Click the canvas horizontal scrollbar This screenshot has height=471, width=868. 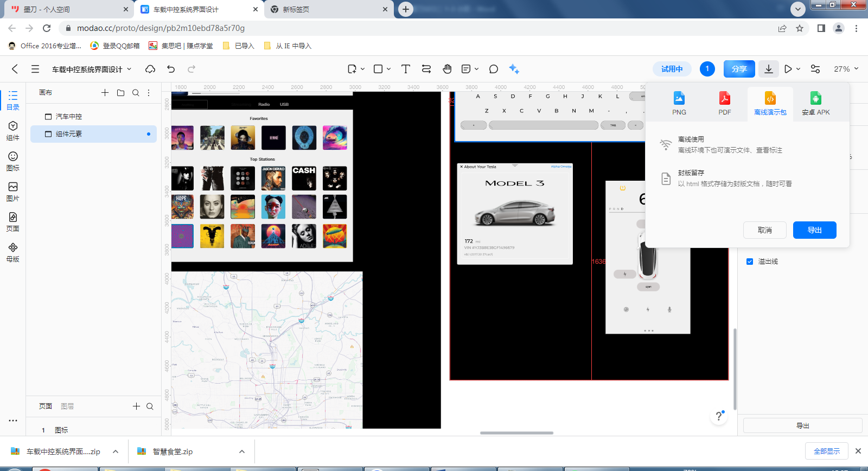[516, 433]
